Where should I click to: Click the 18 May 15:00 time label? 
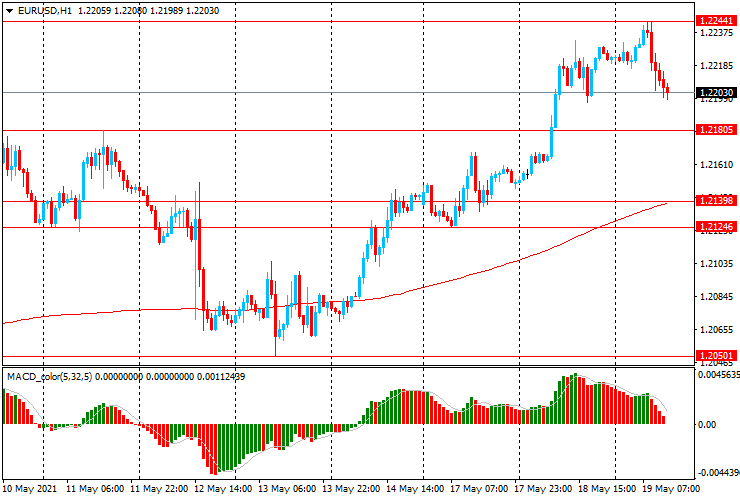click(607, 488)
